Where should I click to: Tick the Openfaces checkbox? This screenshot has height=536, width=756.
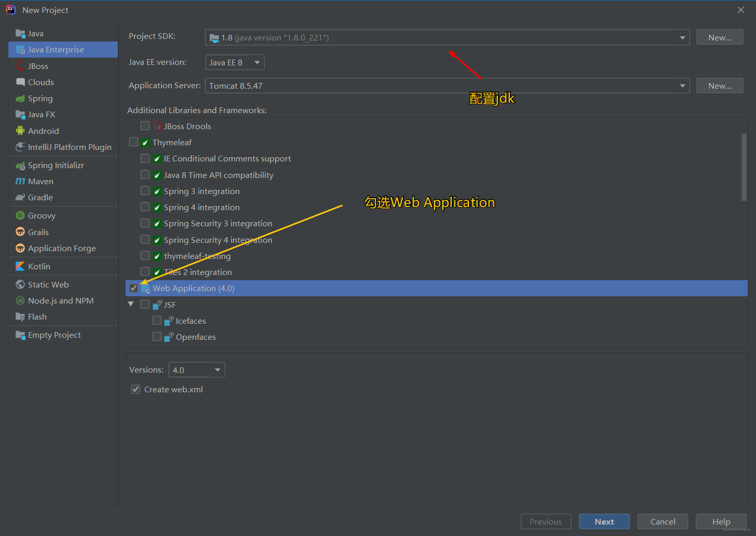tap(157, 336)
